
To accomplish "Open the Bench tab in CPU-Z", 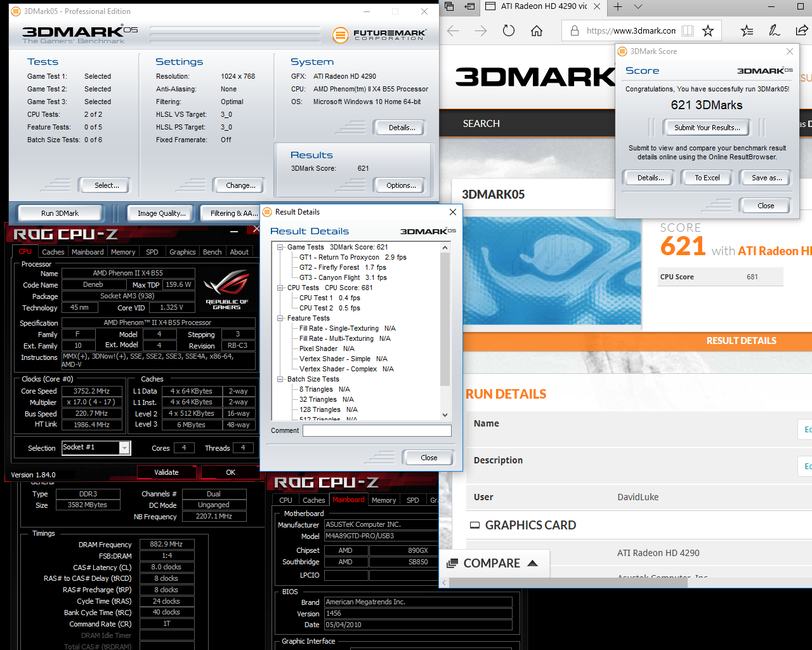I will pos(213,252).
